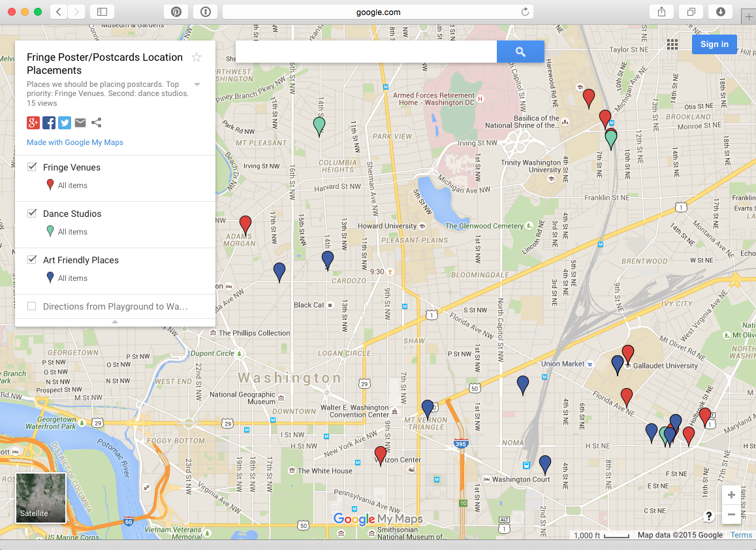Share map by email icon
The height and width of the screenshot is (550, 756).
pyautogui.click(x=80, y=123)
